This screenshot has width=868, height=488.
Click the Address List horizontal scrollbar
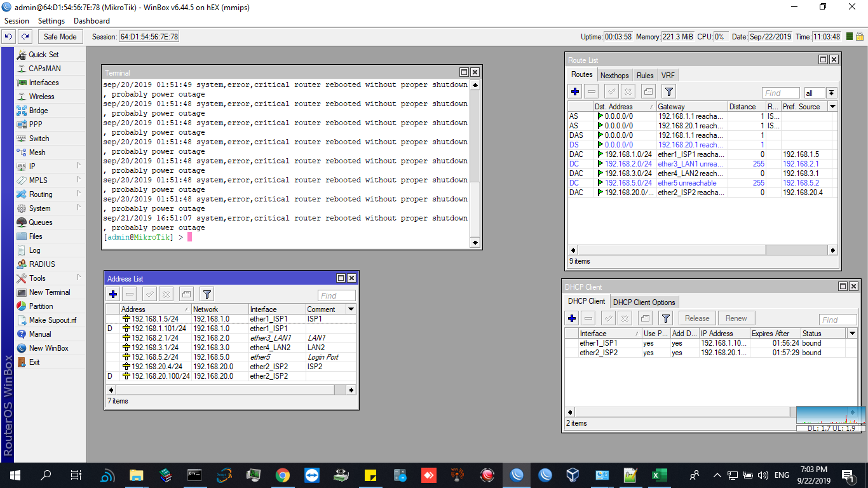click(x=231, y=390)
